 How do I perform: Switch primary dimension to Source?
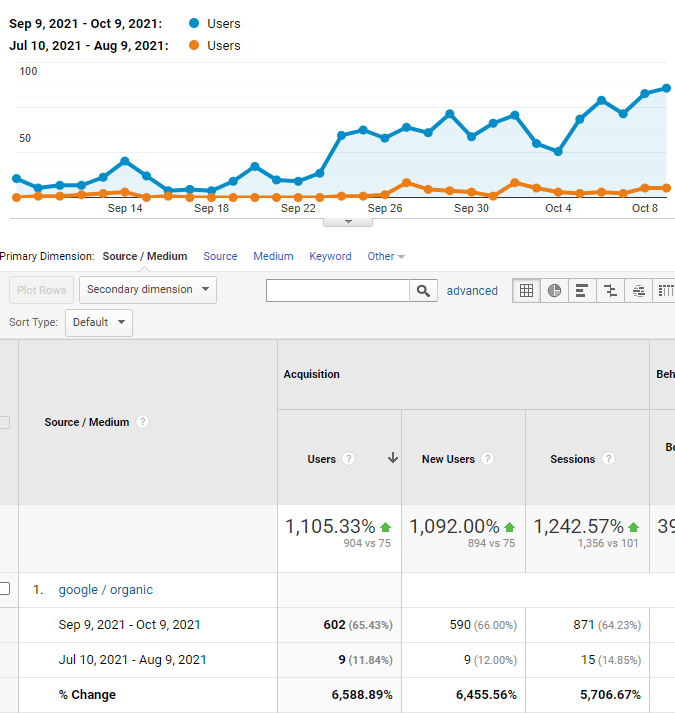pyautogui.click(x=220, y=256)
